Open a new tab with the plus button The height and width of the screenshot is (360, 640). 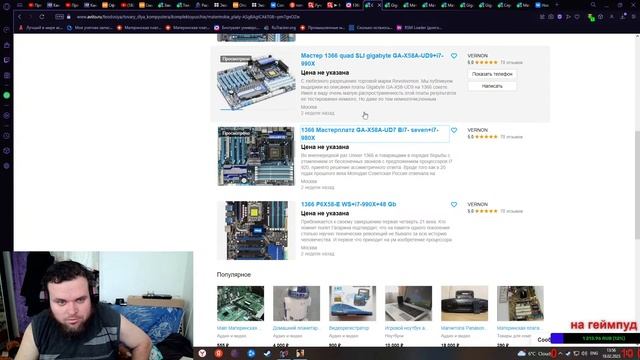click(557, 5)
